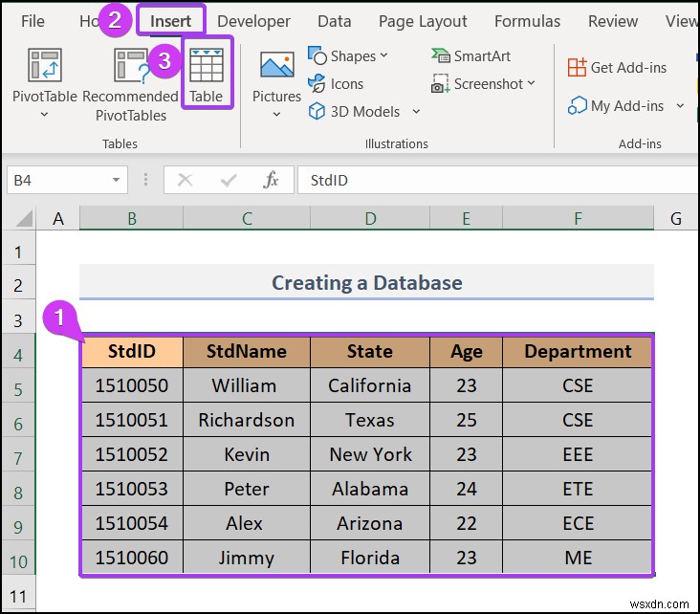
Task: Select column D header
Action: tap(370, 219)
